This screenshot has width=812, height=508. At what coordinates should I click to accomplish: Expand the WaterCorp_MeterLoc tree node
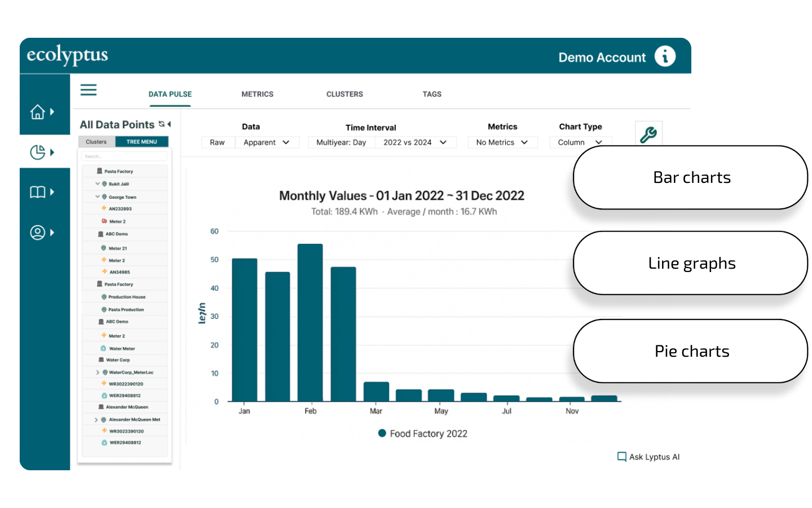[x=98, y=373]
